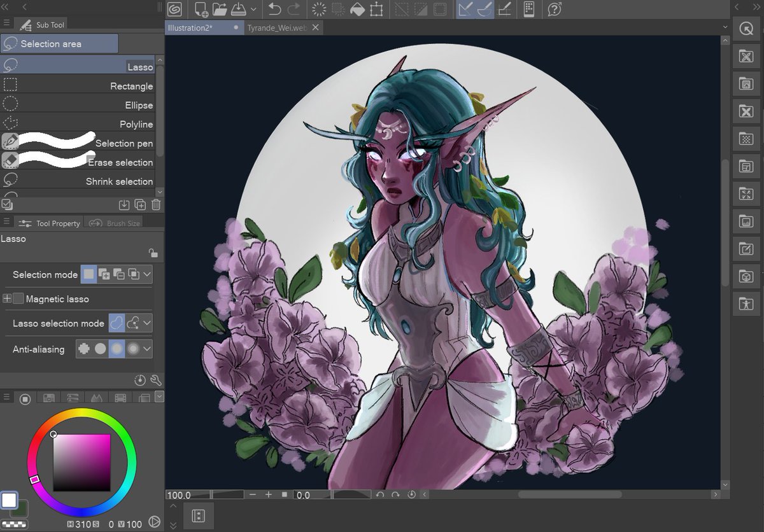
Task: Set selection mode to Add to selection
Action: pyautogui.click(x=104, y=274)
